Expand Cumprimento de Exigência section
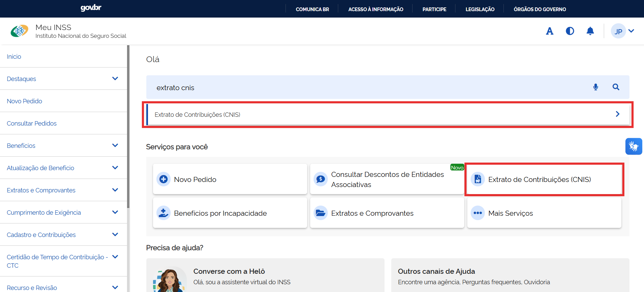 point(115,212)
